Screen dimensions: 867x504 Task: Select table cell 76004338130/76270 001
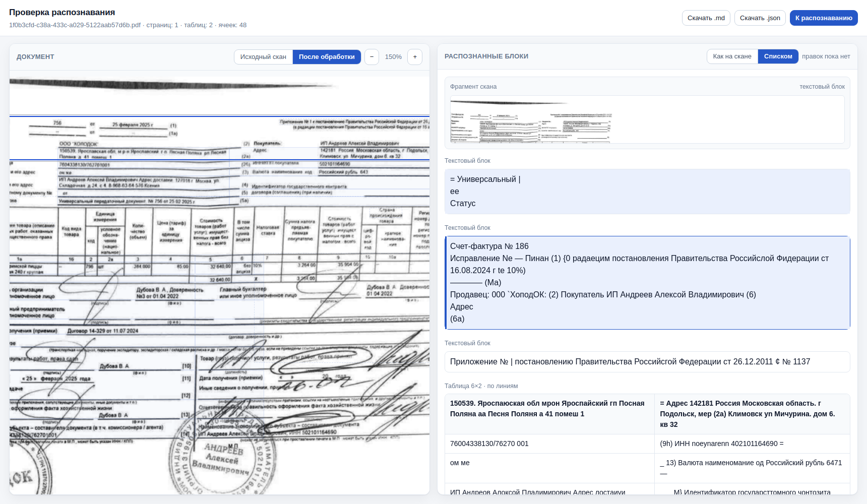click(x=549, y=444)
